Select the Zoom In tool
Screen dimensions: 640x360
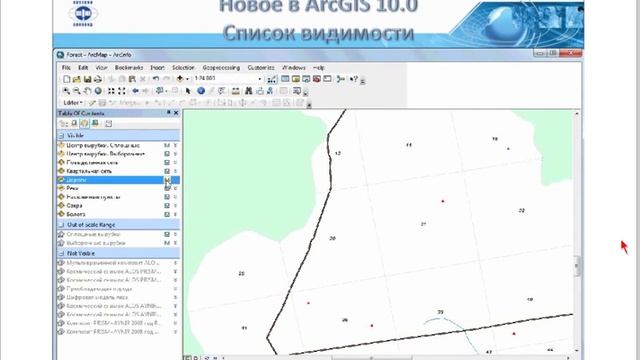(66, 91)
